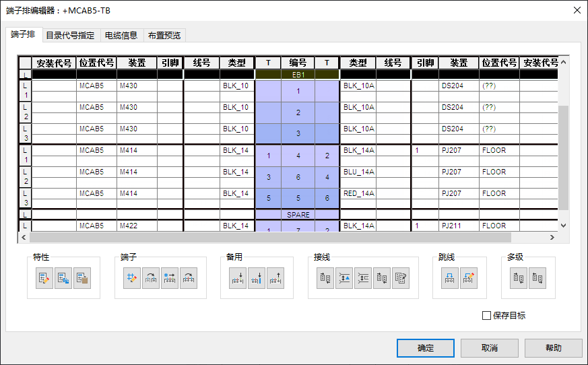This screenshot has height=365, width=588.
Task: Close the 端子排编辑器 dialog
Action: click(577, 10)
